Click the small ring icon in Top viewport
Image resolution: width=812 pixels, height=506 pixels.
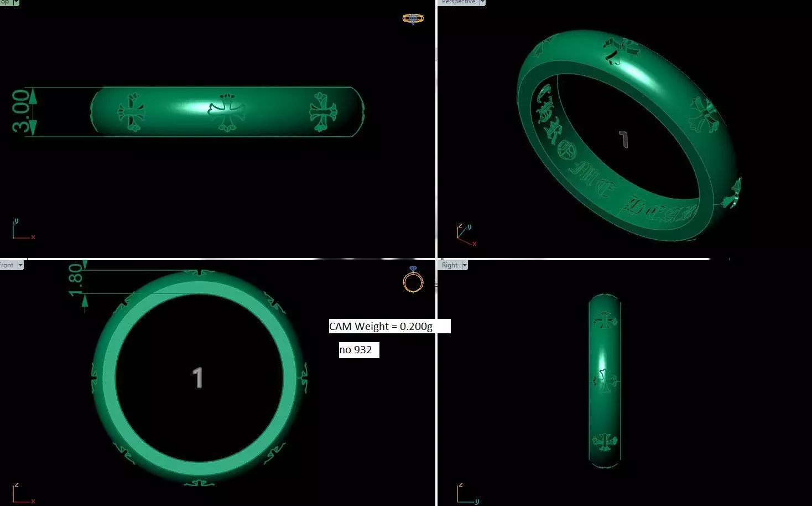click(x=413, y=18)
